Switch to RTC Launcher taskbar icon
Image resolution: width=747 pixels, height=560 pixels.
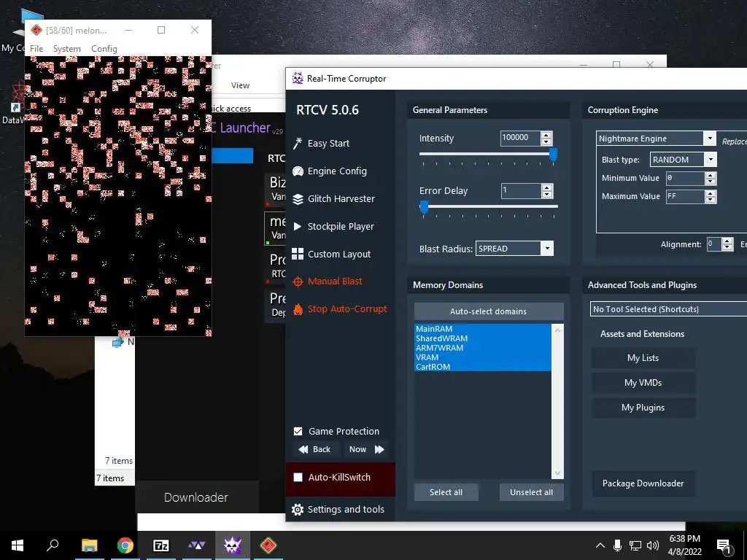(197, 545)
